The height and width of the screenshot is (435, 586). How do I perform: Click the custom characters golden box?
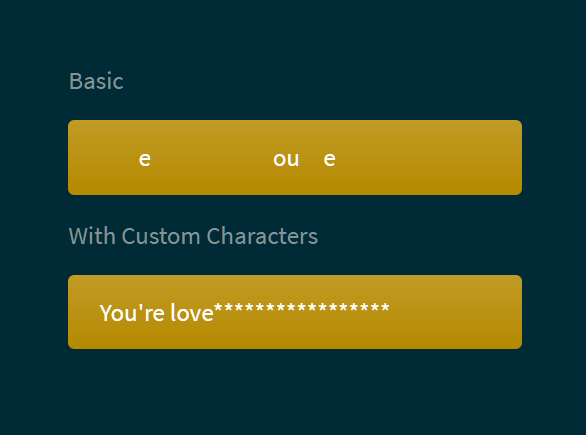(295, 312)
